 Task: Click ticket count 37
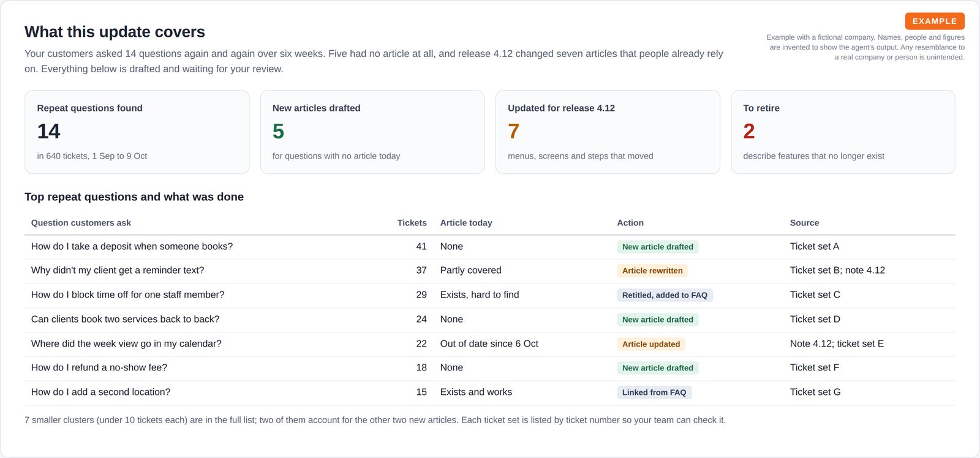click(x=421, y=270)
